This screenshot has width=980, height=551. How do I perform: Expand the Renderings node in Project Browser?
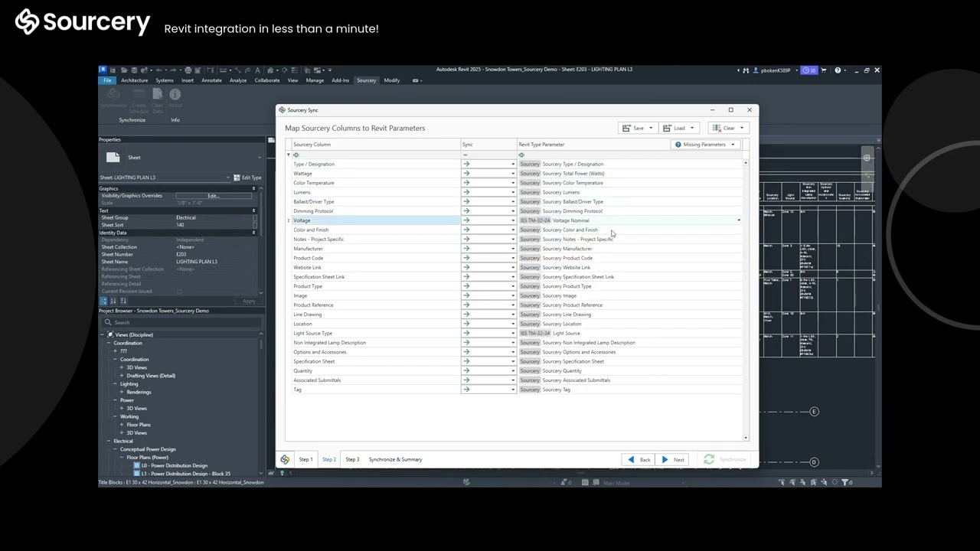click(x=122, y=392)
